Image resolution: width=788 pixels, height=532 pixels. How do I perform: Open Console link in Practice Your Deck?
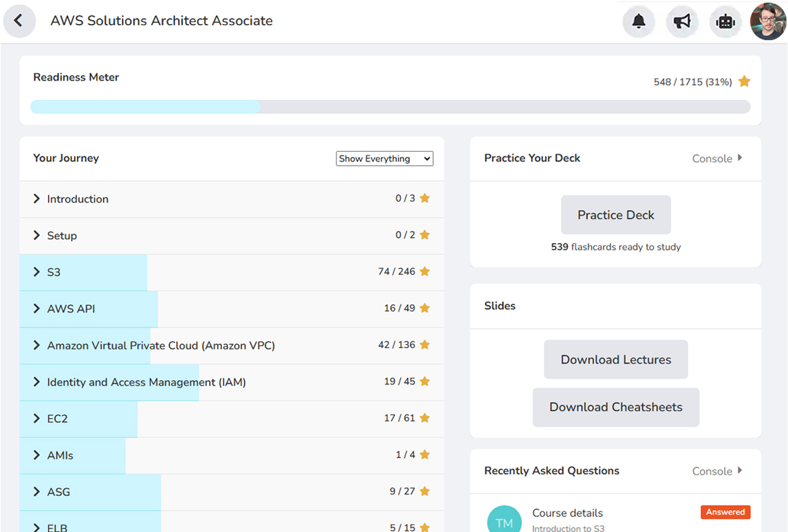(x=717, y=158)
